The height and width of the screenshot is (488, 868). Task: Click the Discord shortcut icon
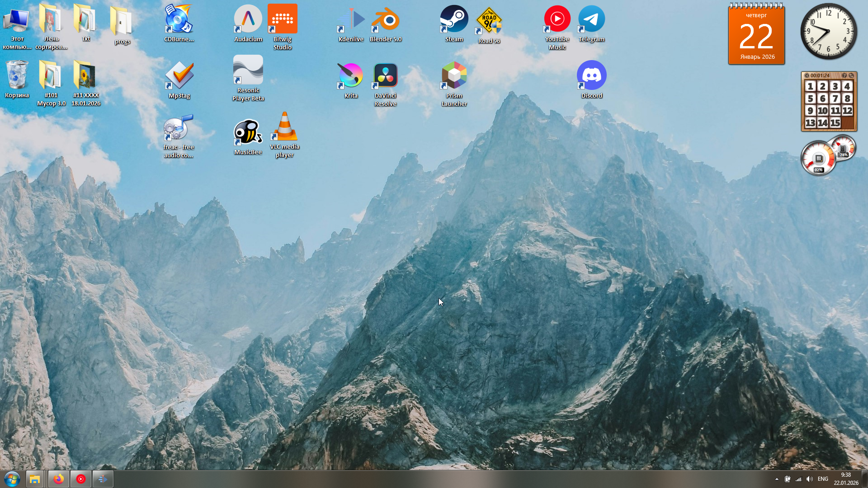591,75
